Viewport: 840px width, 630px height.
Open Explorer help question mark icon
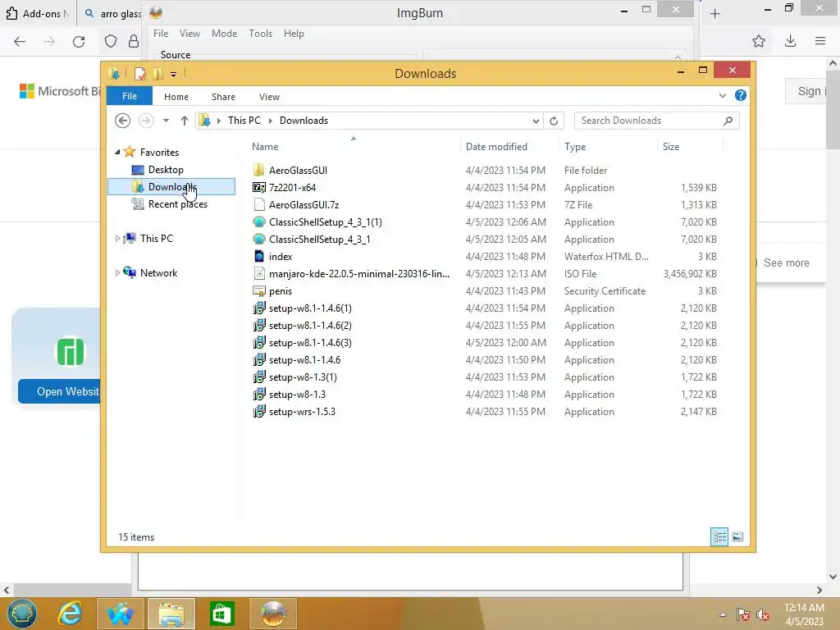pyautogui.click(x=741, y=95)
